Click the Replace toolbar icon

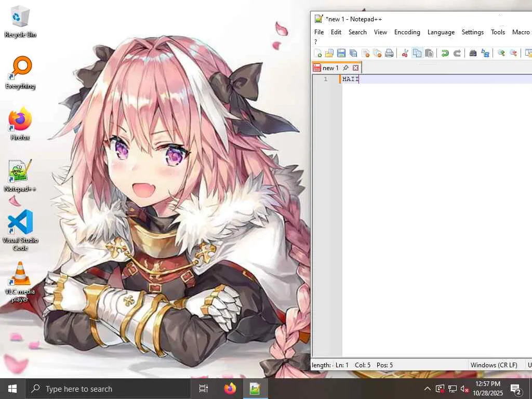click(485, 53)
